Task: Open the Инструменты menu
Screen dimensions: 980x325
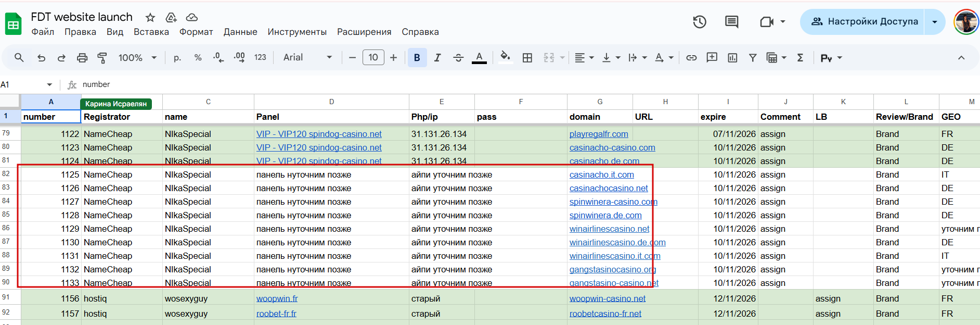Action: 297,32
